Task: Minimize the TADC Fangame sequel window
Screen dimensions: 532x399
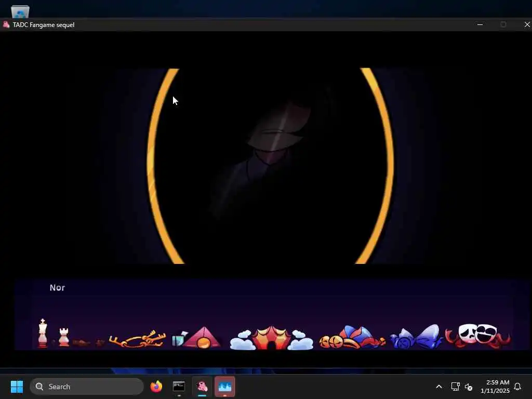Action: point(480,25)
